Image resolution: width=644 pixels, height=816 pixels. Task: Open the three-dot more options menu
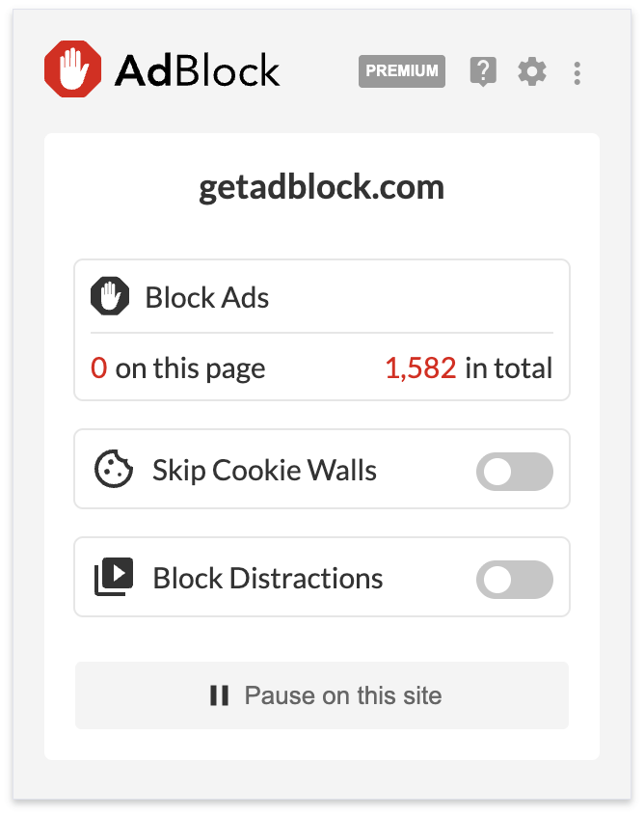577,72
